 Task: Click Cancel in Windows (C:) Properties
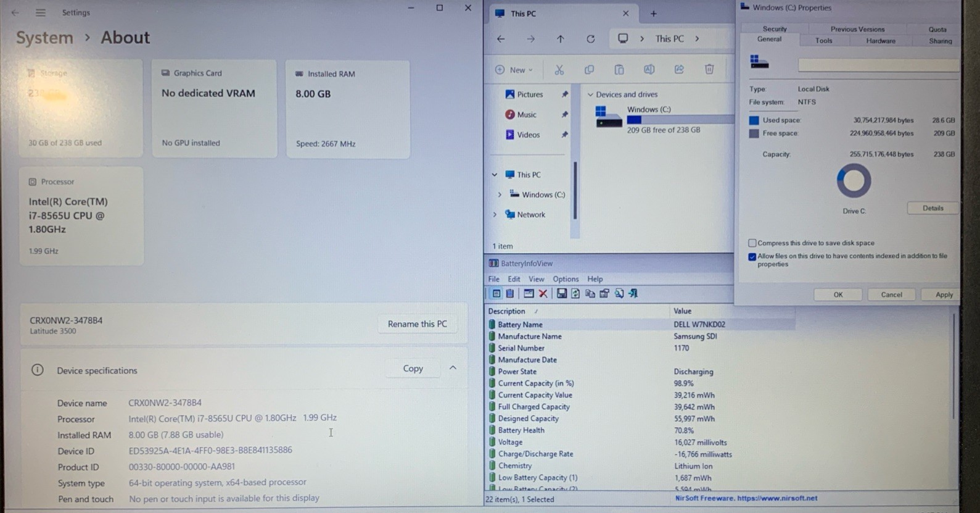[x=891, y=294]
